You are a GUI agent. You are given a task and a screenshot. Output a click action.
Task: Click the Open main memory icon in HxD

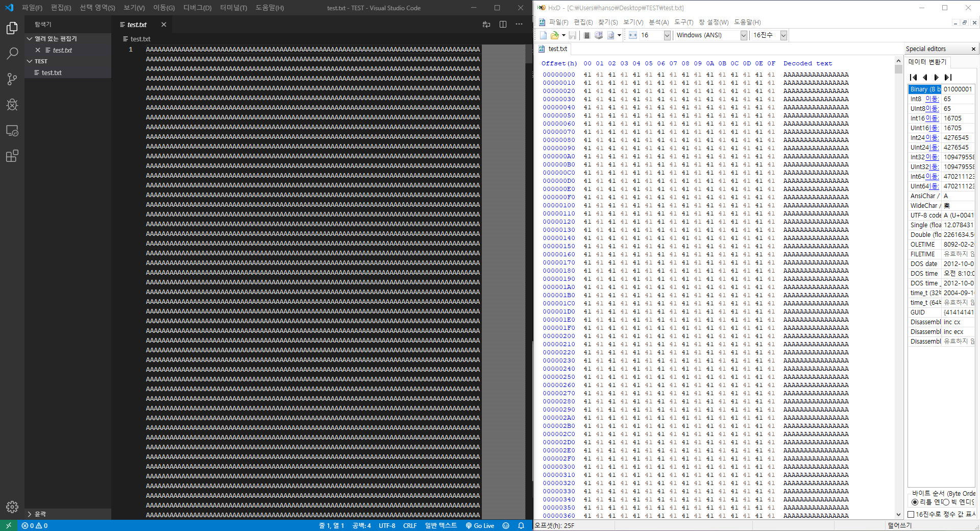pos(587,35)
